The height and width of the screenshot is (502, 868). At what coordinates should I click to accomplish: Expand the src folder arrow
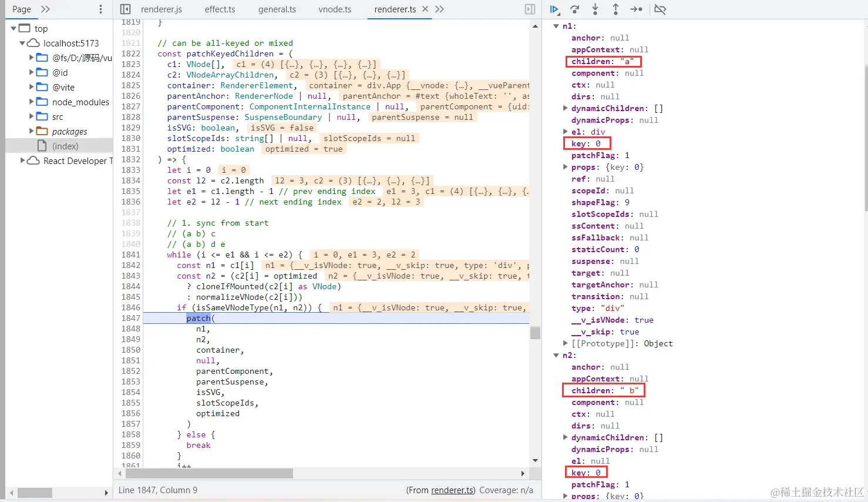pyautogui.click(x=32, y=116)
